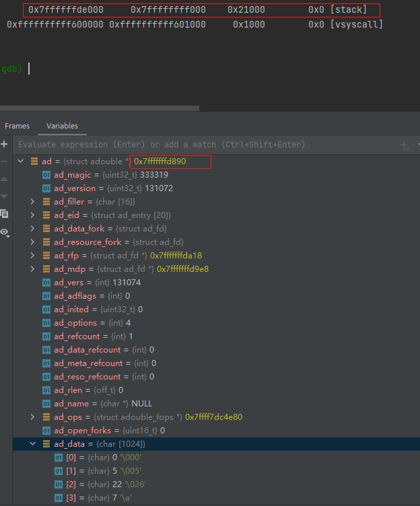Expand the ad_eid struct array
This screenshot has width=420, height=506.
click(x=32, y=215)
